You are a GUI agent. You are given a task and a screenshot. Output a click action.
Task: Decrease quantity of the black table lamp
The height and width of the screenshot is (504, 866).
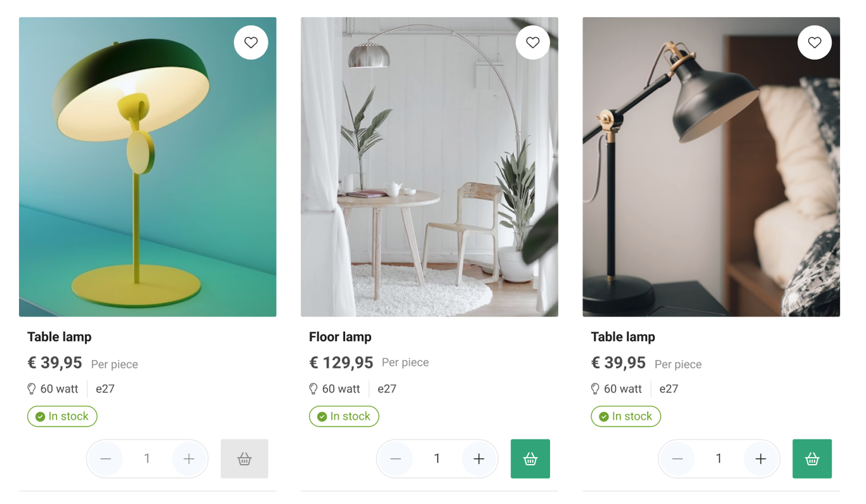coord(677,458)
